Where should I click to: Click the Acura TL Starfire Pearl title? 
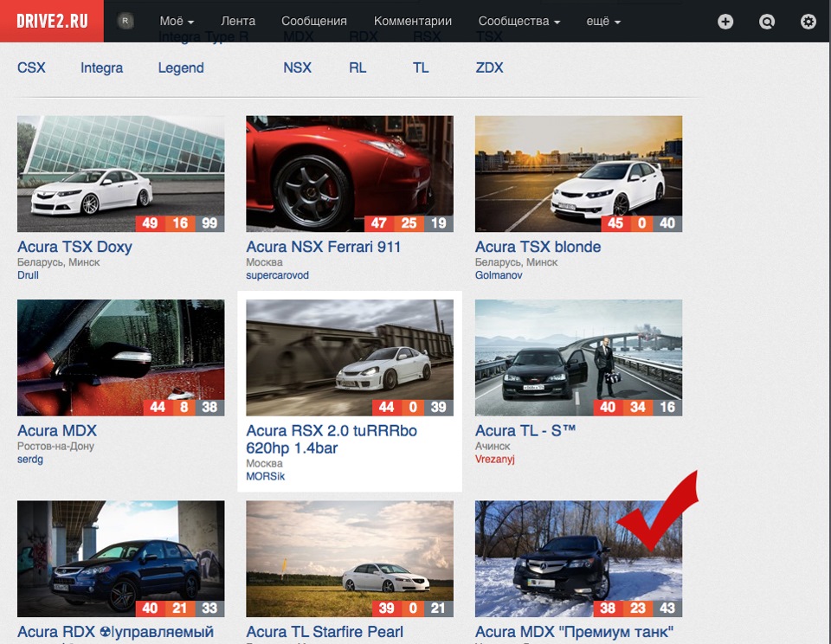(325, 632)
